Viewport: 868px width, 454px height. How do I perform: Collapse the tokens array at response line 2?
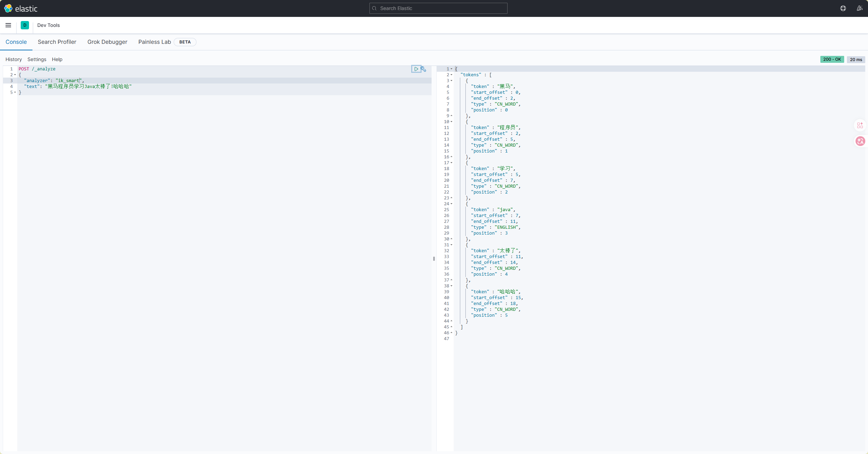(451, 75)
